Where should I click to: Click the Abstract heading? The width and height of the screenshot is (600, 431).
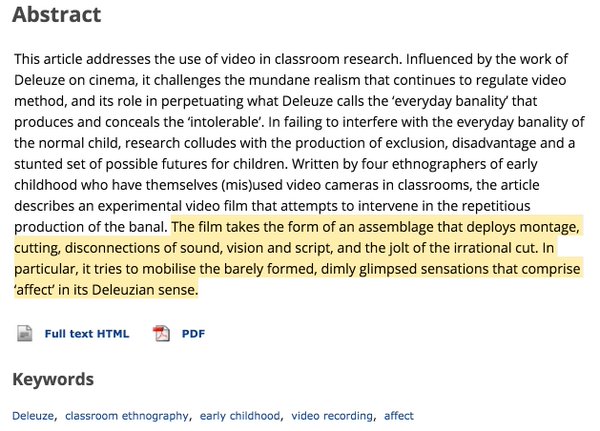pos(57,15)
